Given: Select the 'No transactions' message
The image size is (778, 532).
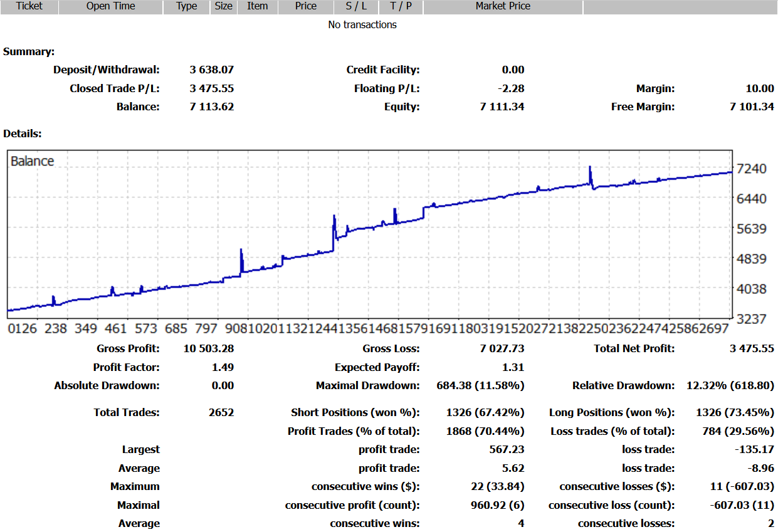Looking at the screenshot, I should [362, 25].
